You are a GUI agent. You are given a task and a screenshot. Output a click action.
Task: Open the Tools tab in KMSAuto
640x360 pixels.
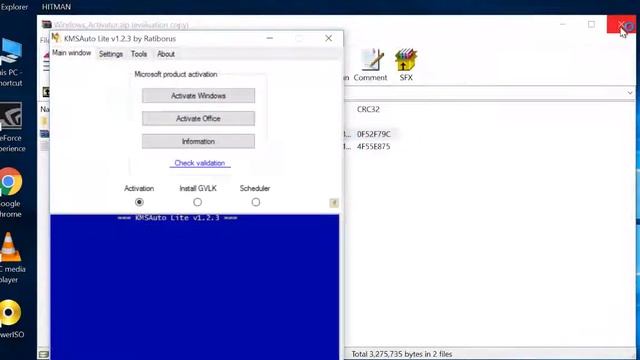pos(139,54)
